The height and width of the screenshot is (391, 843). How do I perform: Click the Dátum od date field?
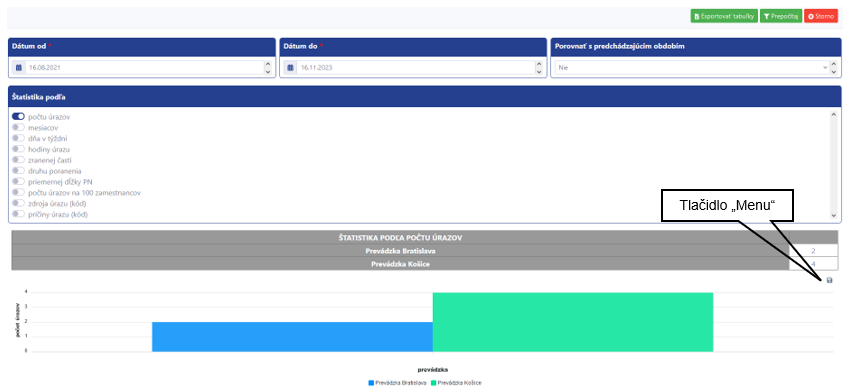tap(143, 68)
